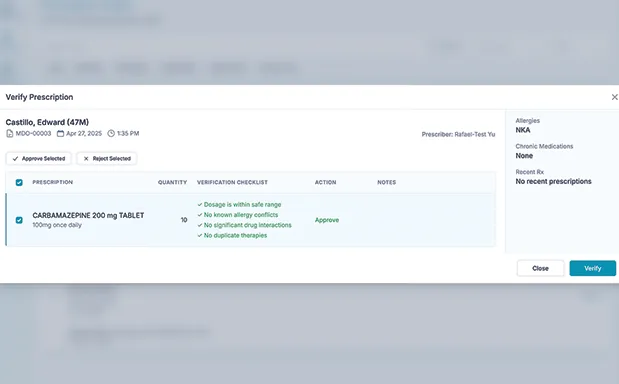Screen dimensions: 619x384
Task: Click the Close button
Action: tap(540, 268)
